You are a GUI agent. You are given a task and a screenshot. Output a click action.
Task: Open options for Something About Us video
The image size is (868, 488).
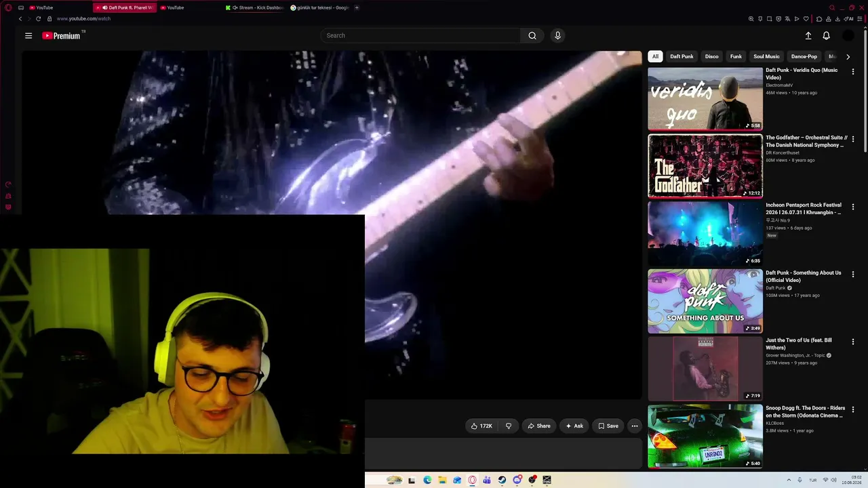[853, 274]
